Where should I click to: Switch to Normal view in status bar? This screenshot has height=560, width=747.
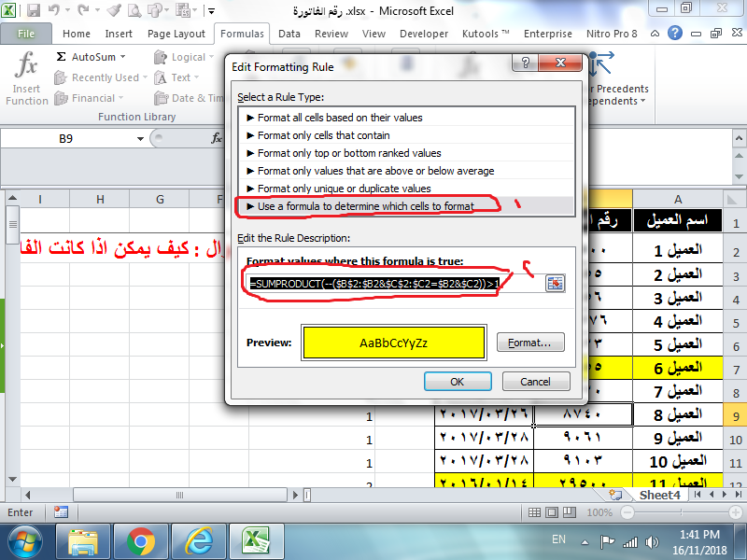click(x=534, y=512)
